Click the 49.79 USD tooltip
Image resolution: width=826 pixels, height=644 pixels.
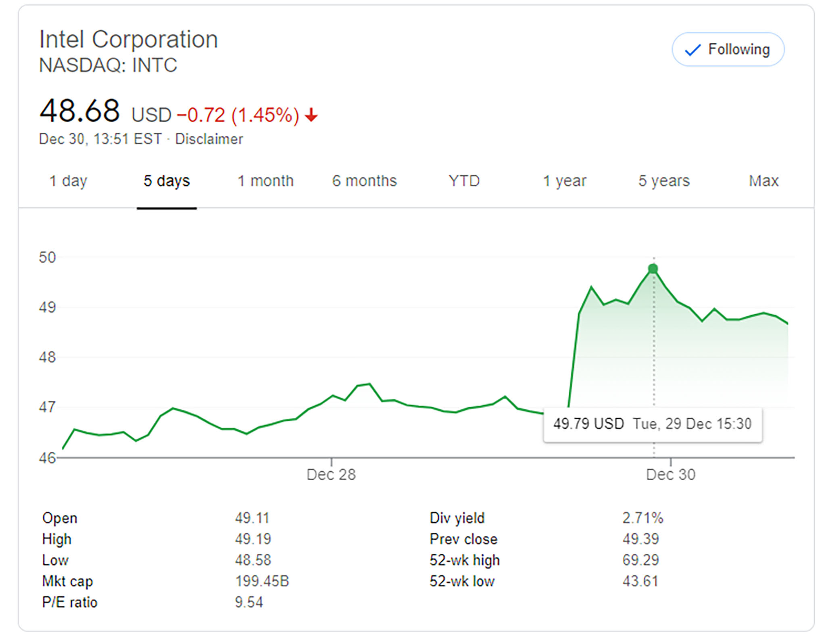pos(653,425)
